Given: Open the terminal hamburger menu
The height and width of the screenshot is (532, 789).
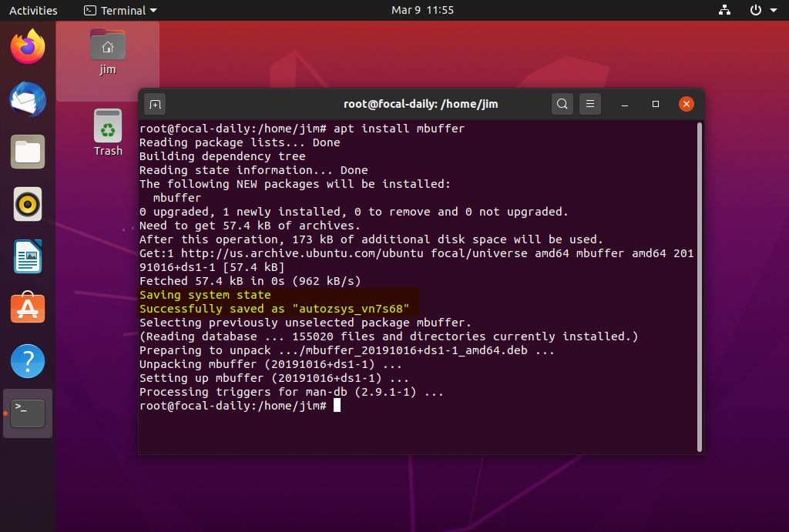Looking at the screenshot, I should pyautogui.click(x=589, y=103).
